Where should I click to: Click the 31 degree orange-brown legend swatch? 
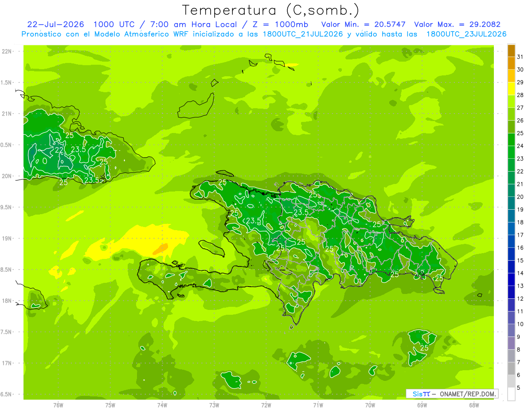pyautogui.click(x=511, y=51)
